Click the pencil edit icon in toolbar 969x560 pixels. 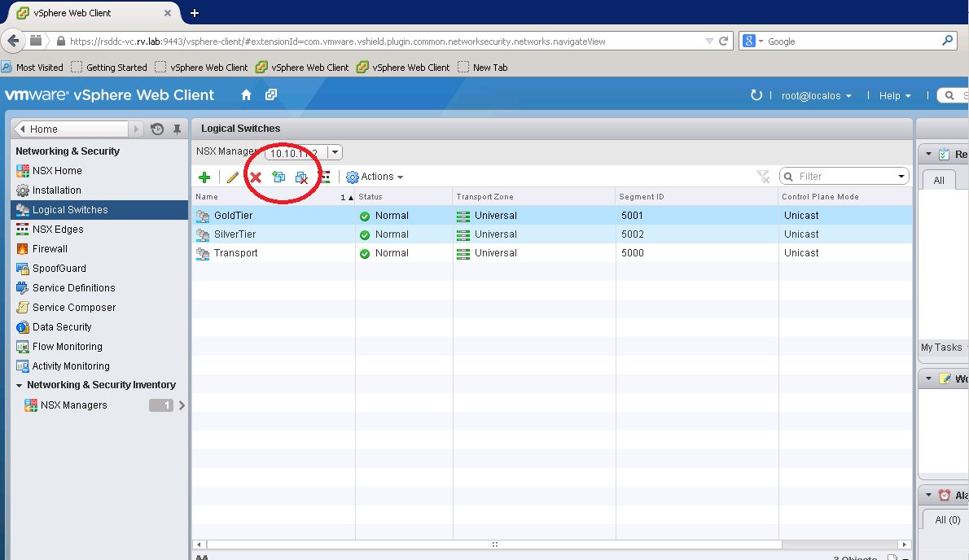click(x=232, y=177)
